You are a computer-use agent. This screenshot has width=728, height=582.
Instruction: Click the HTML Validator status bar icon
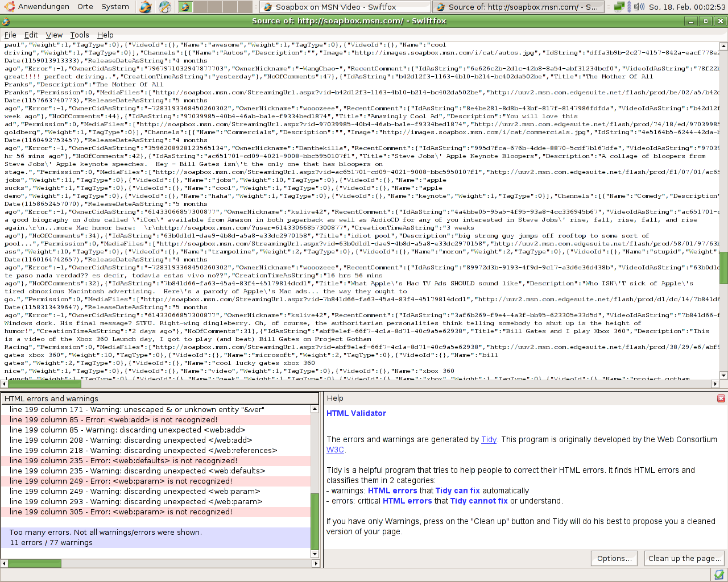[x=719, y=575]
